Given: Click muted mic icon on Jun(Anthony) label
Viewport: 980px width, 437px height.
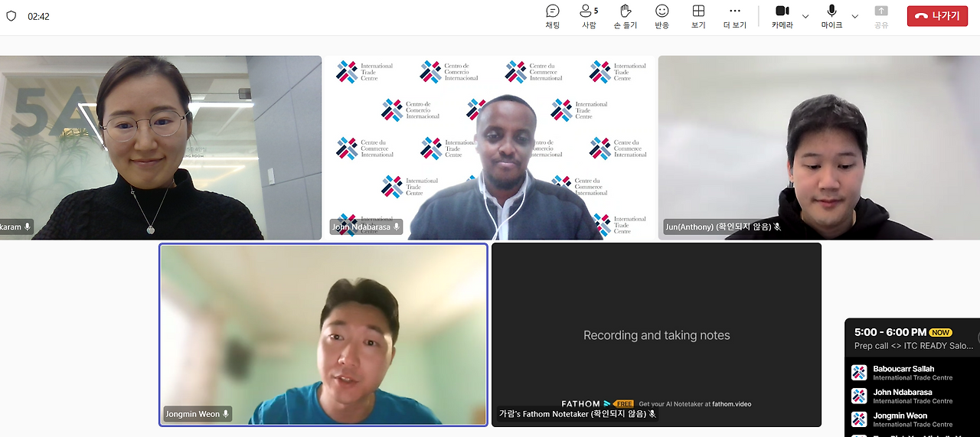Looking at the screenshot, I should pyautogui.click(x=777, y=227).
